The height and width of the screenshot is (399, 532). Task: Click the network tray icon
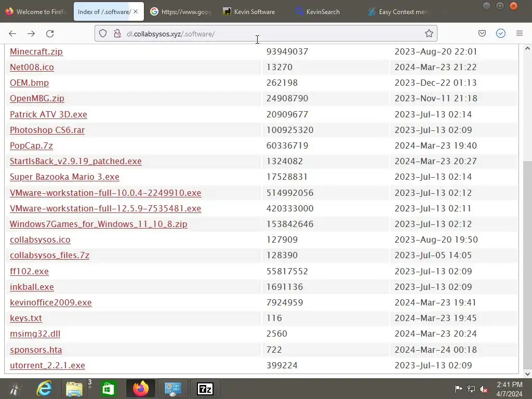471,389
